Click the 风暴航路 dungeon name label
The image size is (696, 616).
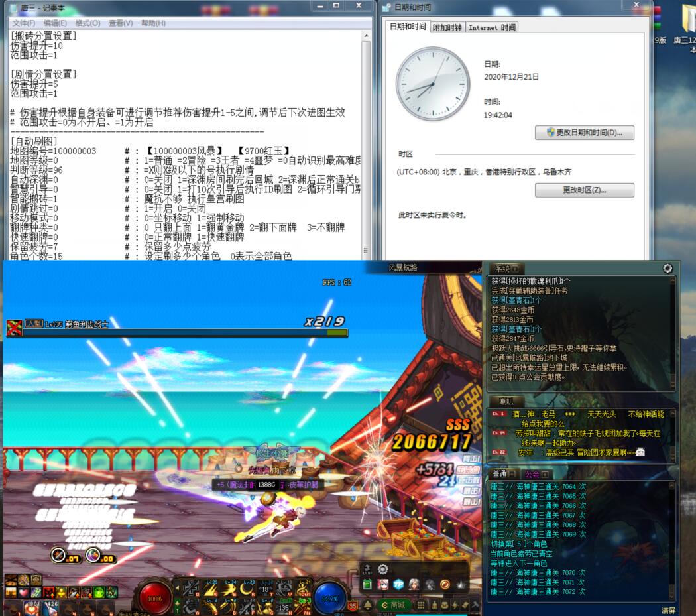[402, 267]
